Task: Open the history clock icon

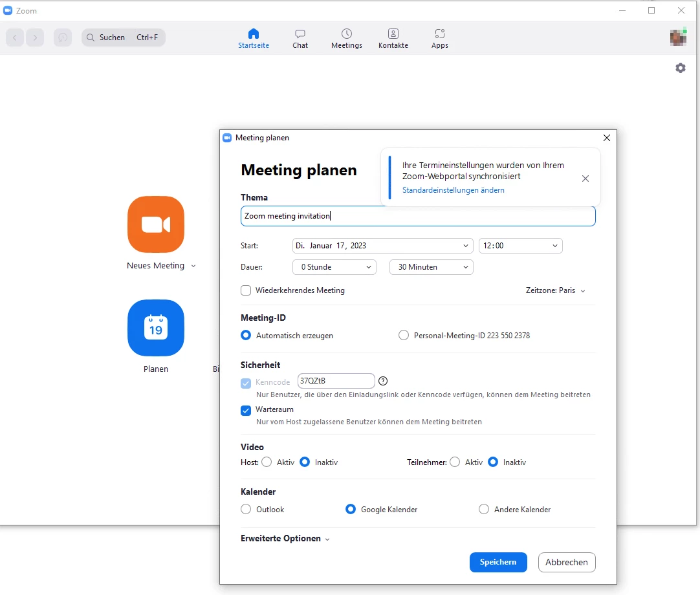Action: (63, 38)
